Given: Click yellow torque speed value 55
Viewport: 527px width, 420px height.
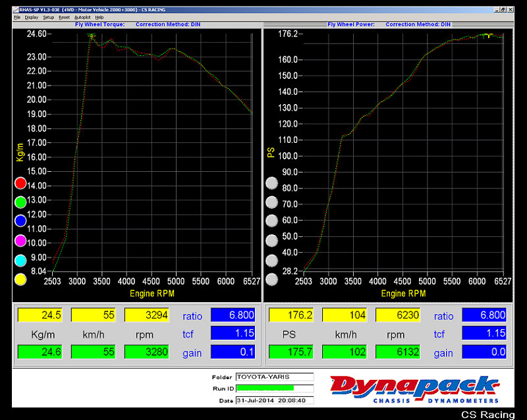Looking at the screenshot, I should 94,315.
